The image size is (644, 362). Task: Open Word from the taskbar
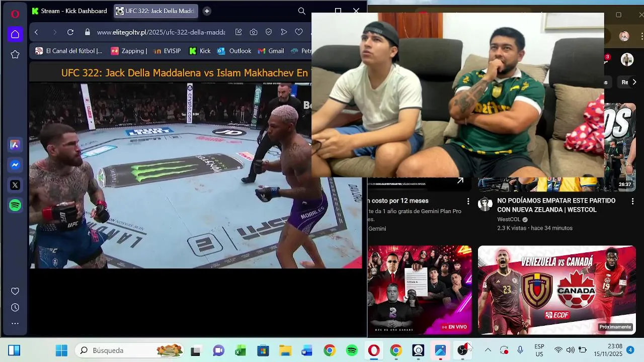307,350
